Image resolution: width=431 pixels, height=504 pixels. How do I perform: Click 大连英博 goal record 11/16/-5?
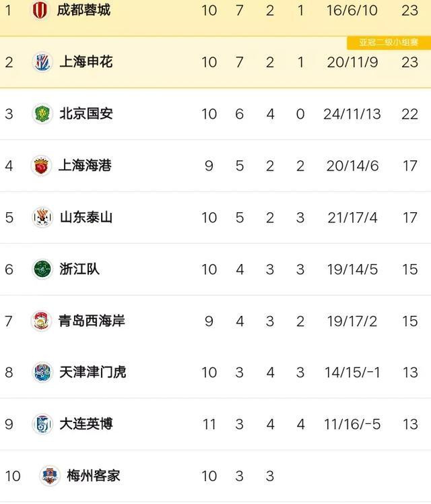point(352,424)
